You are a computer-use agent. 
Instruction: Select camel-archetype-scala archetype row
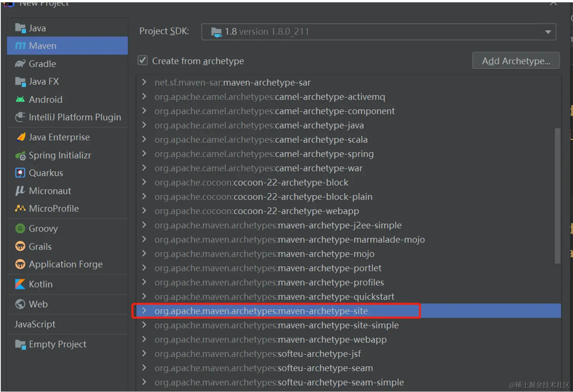348,139
